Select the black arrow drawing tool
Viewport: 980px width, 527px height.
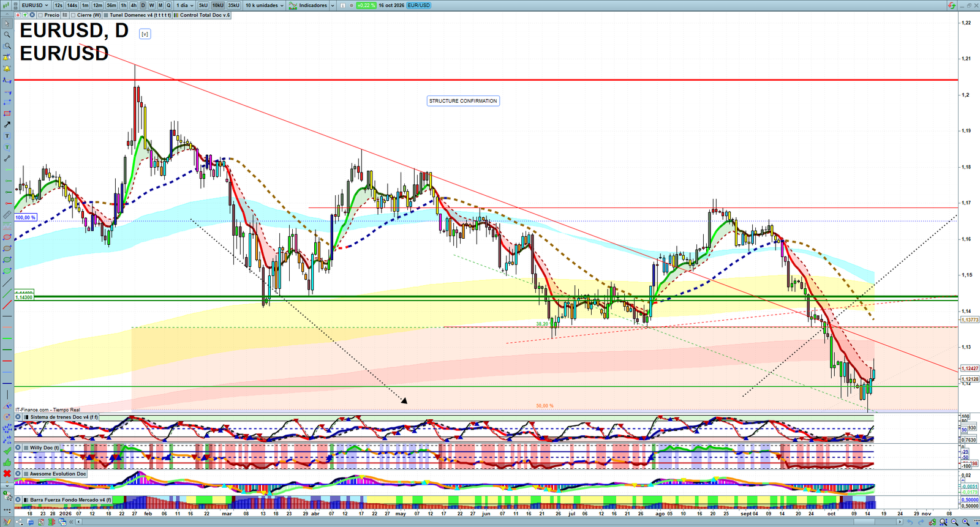point(7,125)
